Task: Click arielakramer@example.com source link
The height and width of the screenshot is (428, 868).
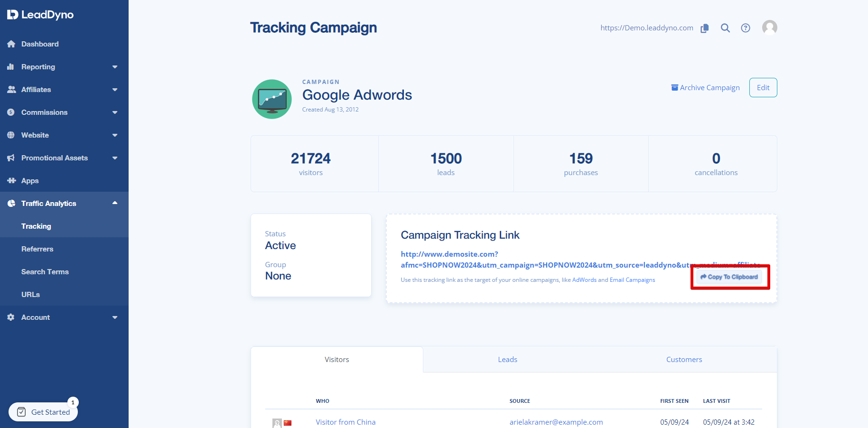Action: [x=556, y=422]
